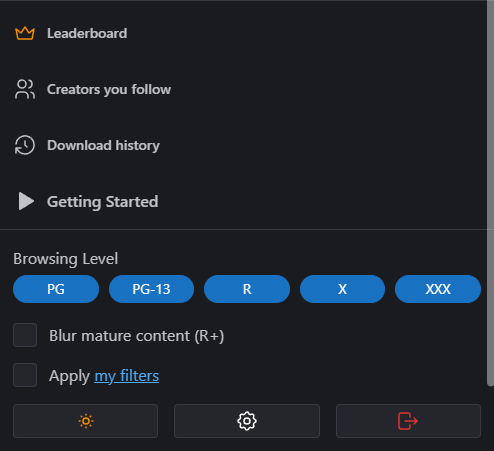Switch theme with the sun icon button
This screenshot has width=494, height=451.
point(85,421)
